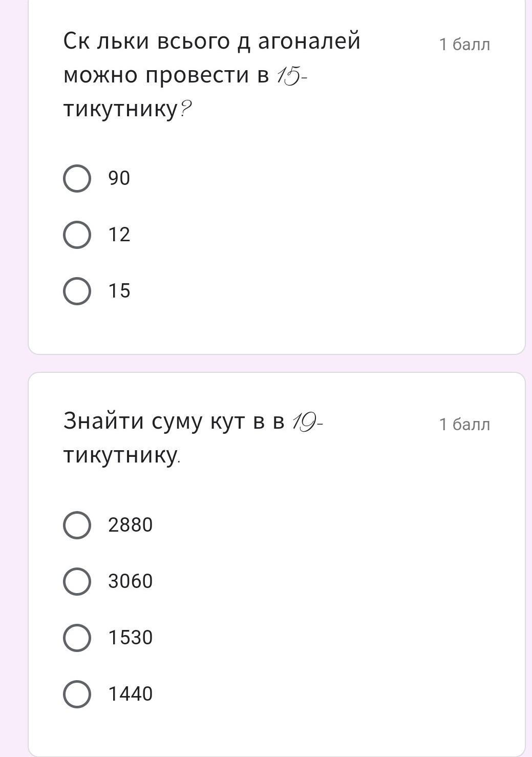Click the 1 балл label of angles question
The width and height of the screenshot is (532, 757).
464,425
